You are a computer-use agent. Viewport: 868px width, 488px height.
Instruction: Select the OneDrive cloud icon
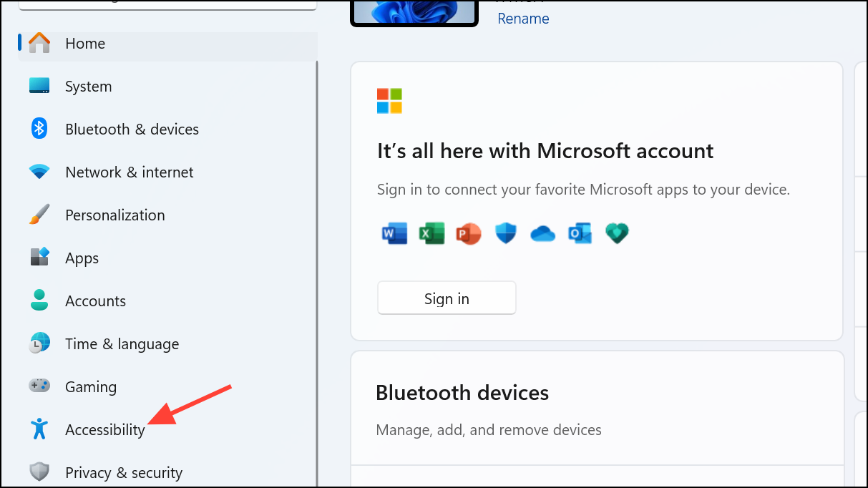pyautogui.click(x=542, y=233)
